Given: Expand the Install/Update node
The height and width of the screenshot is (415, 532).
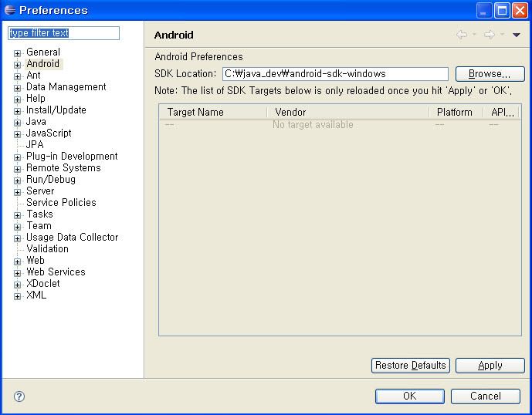Looking at the screenshot, I should click(17, 111).
